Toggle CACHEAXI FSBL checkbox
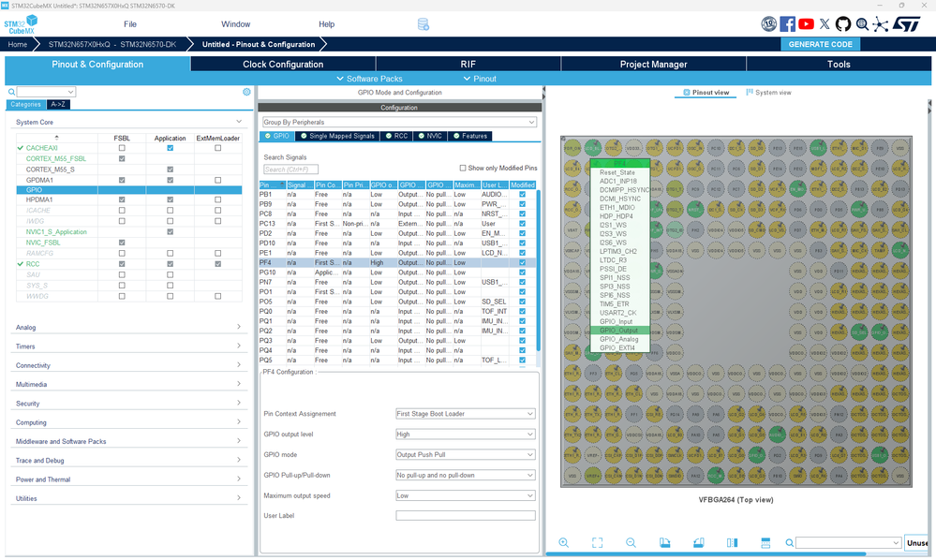Viewport: 936px width, 560px height. tap(122, 148)
